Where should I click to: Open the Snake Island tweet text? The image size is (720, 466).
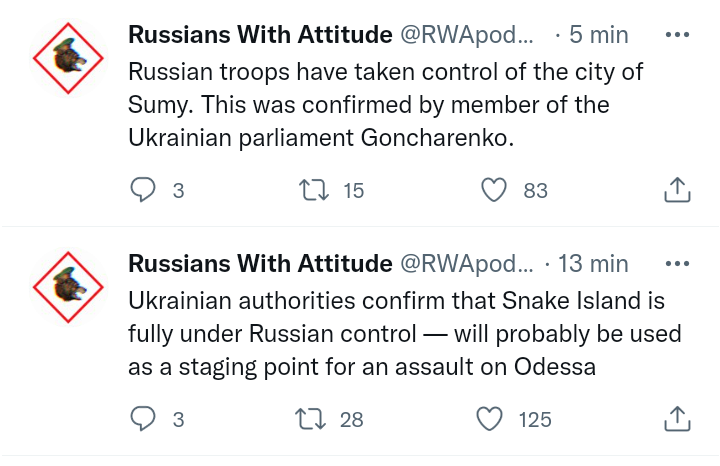[405, 334]
